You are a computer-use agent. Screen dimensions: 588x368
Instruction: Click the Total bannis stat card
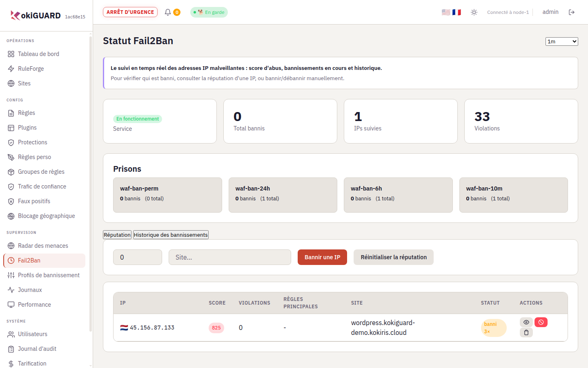pos(280,121)
